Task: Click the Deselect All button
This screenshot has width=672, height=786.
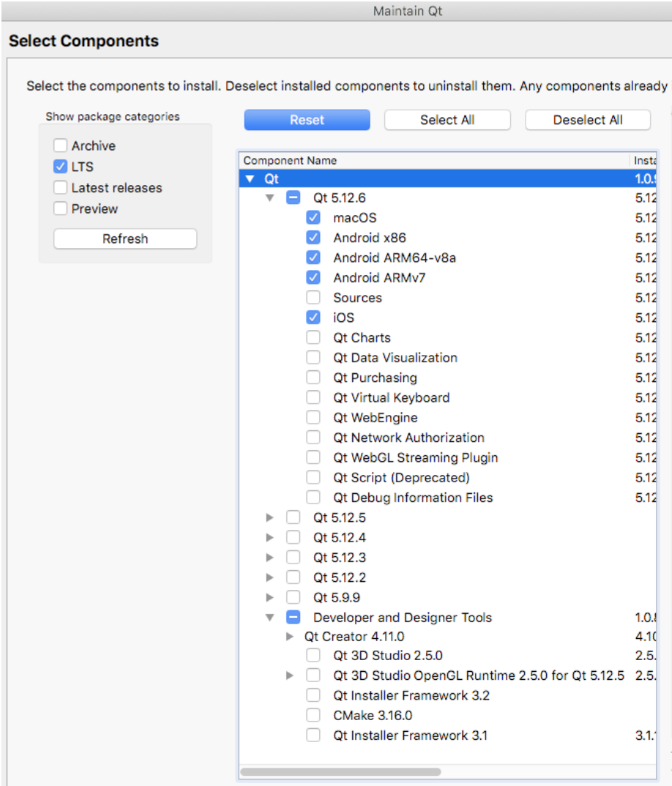Action: [x=588, y=120]
